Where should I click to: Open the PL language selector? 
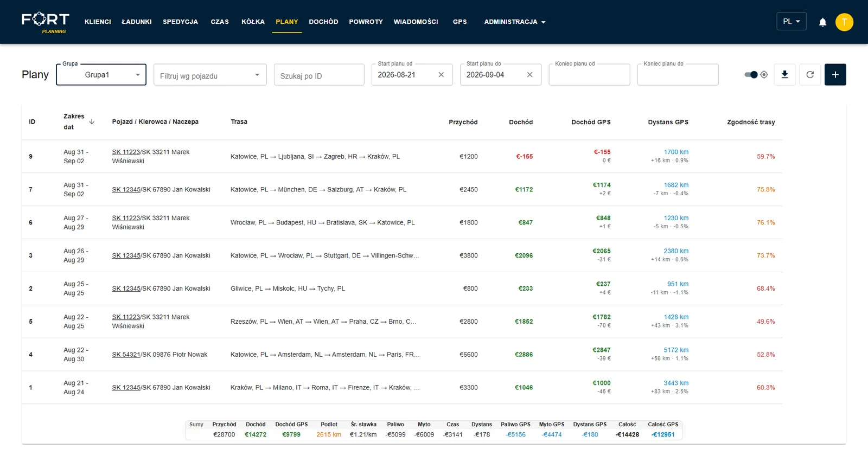[x=791, y=22]
